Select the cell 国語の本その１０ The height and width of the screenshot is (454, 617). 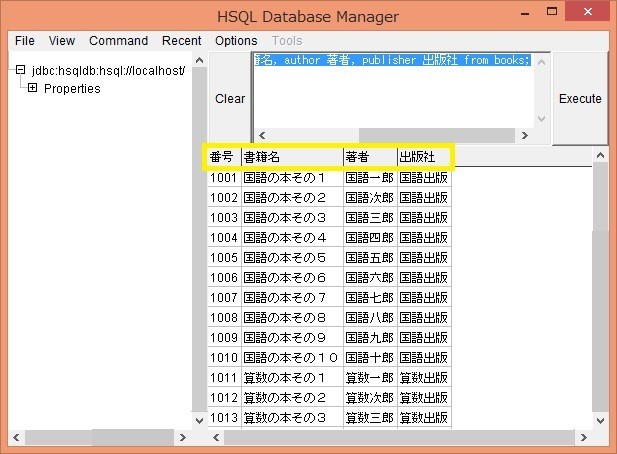click(x=292, y=358)
